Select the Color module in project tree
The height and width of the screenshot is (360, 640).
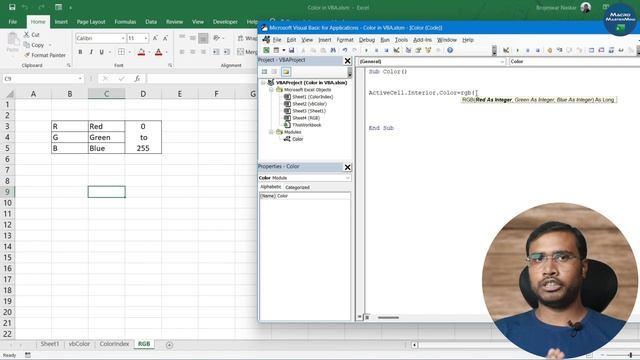point(298,139)
